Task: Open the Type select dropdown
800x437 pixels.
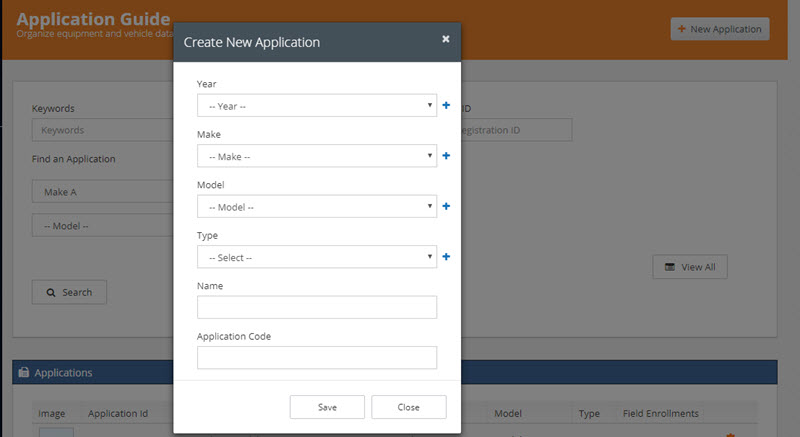Action: pos(317,257)
